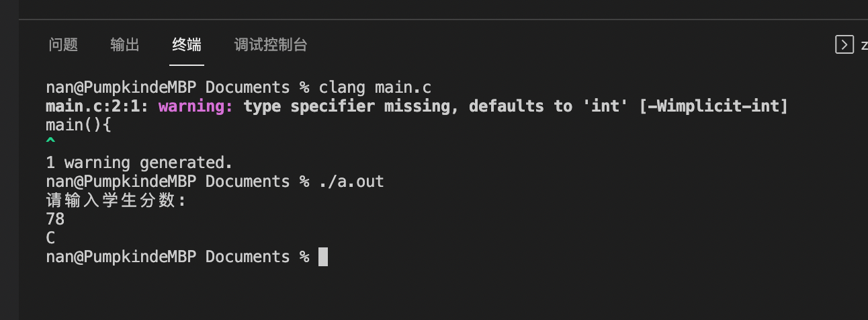The height and width of the screenshot is (320, 868).
Task: Click the green caret error marker
Action: pyautogui.click(x=50, y=141)
